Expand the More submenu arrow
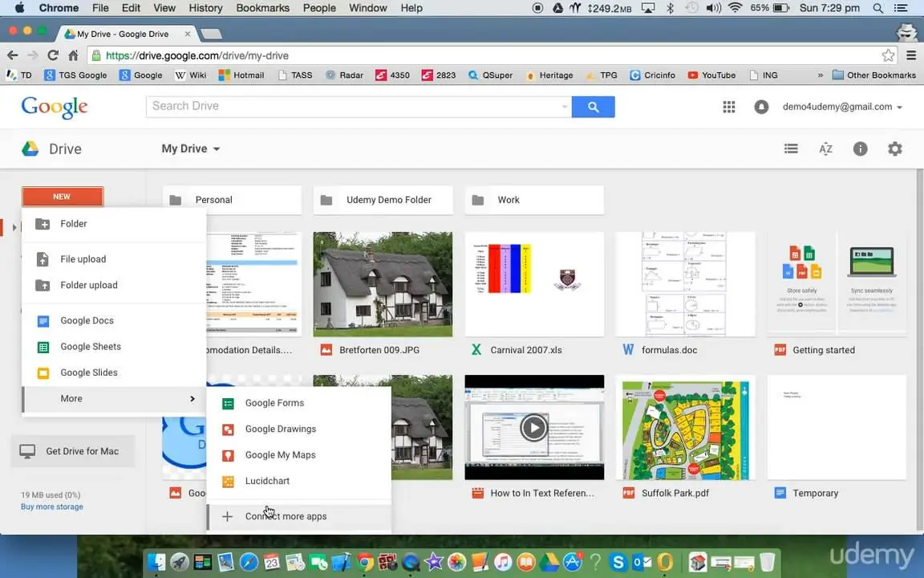This screenshot has width=924, height=578. pyautogui.click(x=192, y=399)
